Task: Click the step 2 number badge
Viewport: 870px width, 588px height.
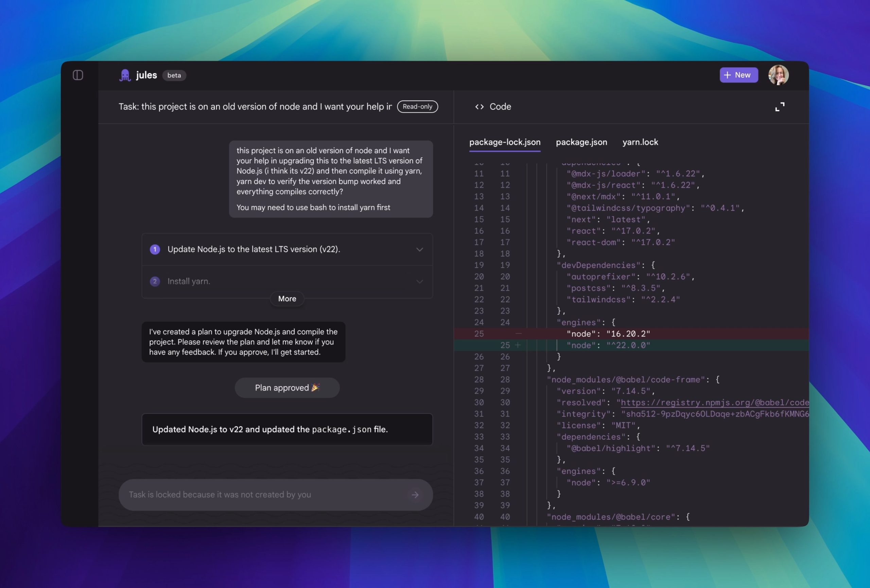Action: 155,281
